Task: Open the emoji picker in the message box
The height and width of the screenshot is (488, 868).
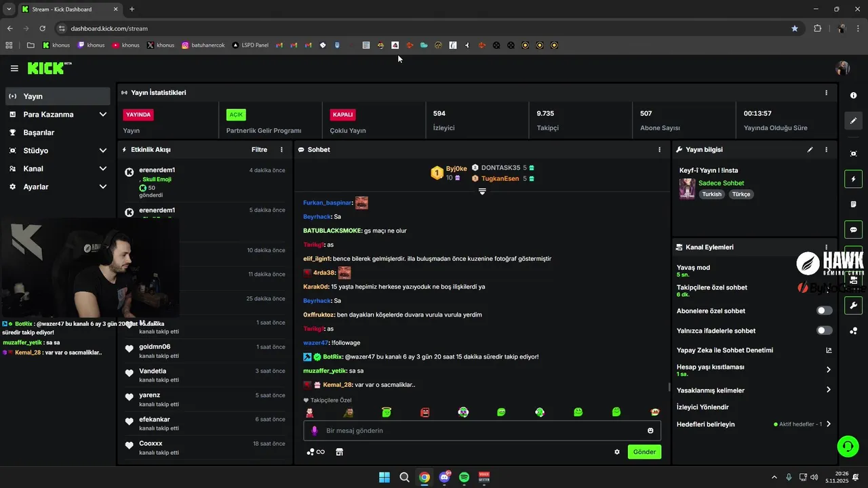Action: point(650,430)
